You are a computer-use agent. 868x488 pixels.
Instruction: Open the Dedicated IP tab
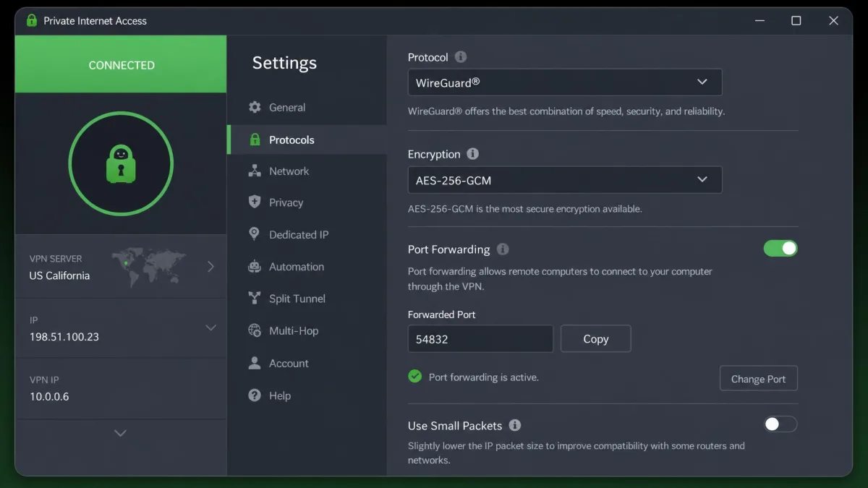click(307, 234)
